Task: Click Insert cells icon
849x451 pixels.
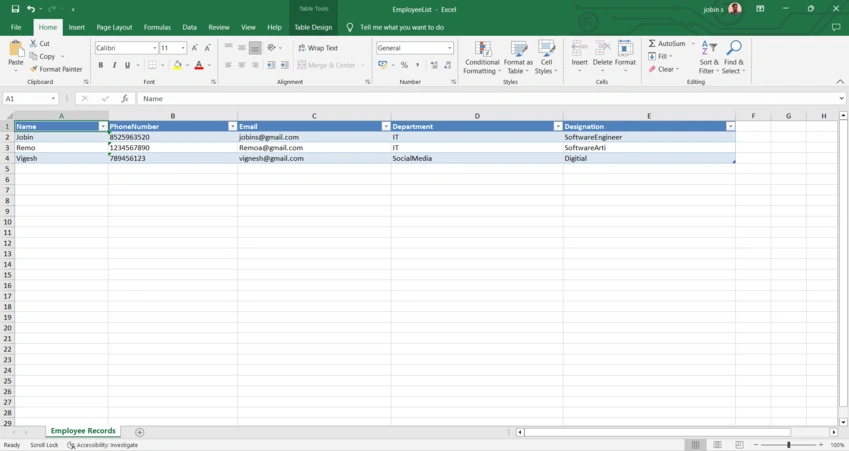Action: point(579,48)
